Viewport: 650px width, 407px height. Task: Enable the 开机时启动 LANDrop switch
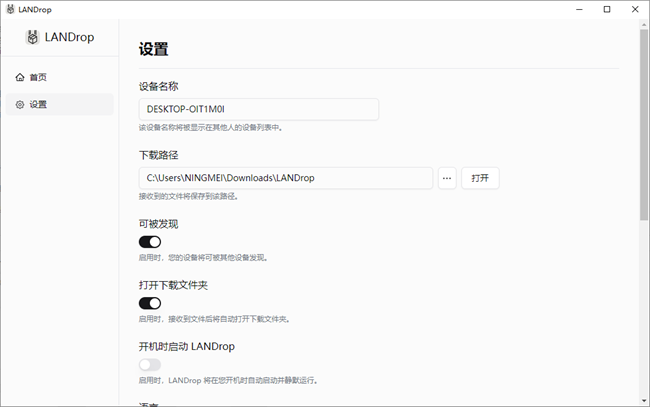click(150, 365)
